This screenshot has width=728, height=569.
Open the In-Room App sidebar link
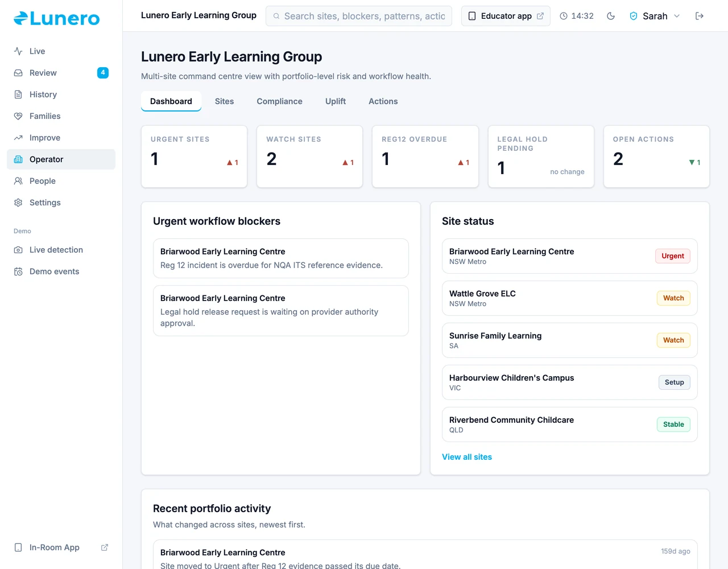pos(61,547)
